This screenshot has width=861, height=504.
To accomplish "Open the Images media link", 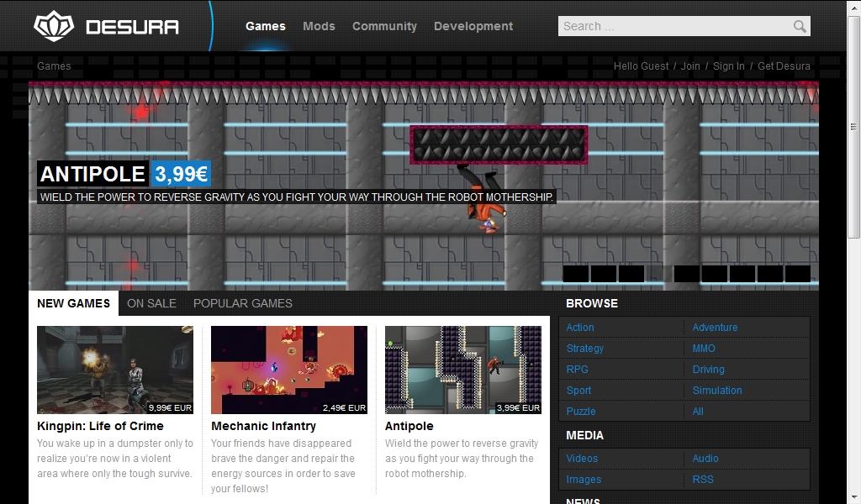I will click(x=584, y=480).
